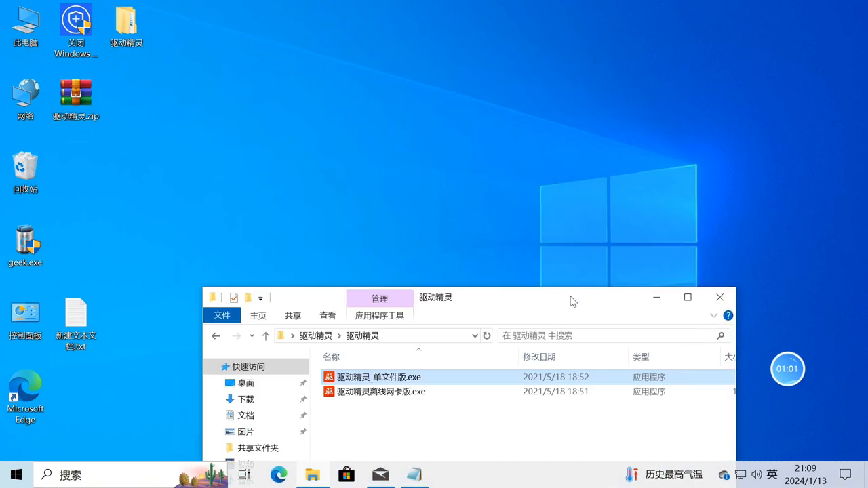This screenshot has height=488, width=868.
Task: Switch to the 应用程序工具 ribbon tab
Action: [380, 315]
